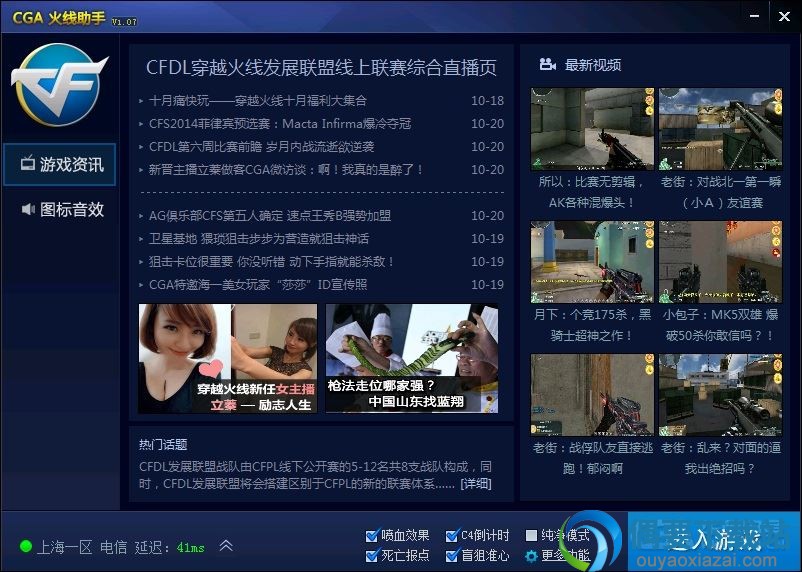
Task: Open news CFDL第六周比赛前瞻
Action: click(261, 146)
